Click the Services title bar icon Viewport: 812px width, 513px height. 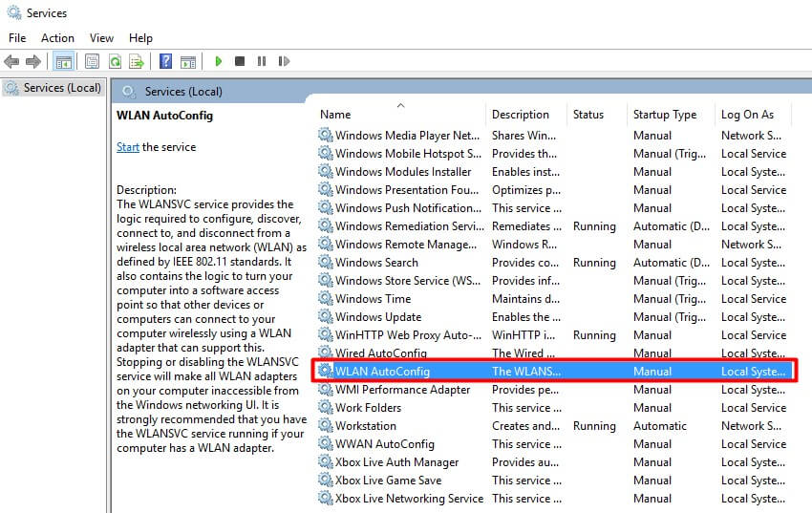click(14, 12)
